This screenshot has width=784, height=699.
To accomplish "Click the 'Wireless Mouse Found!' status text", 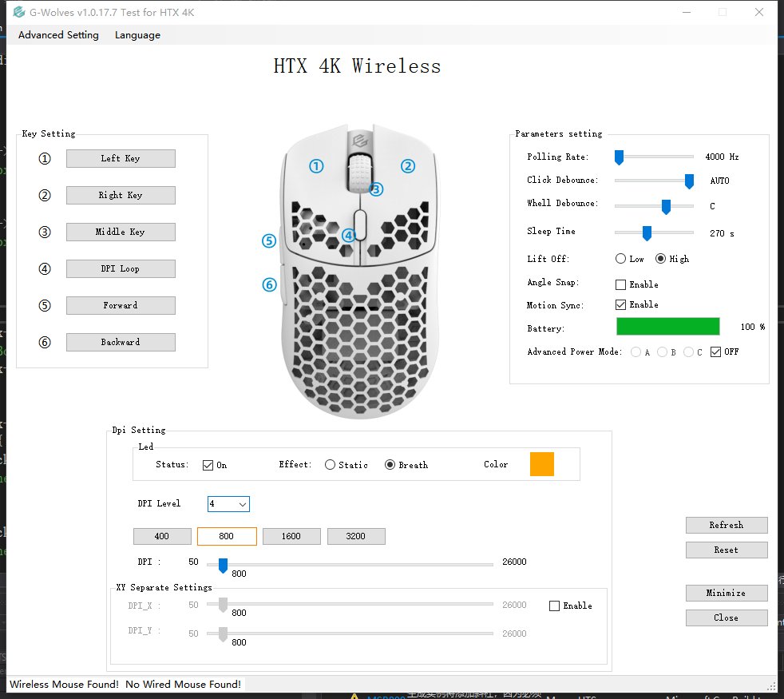I will coord(64,685).
